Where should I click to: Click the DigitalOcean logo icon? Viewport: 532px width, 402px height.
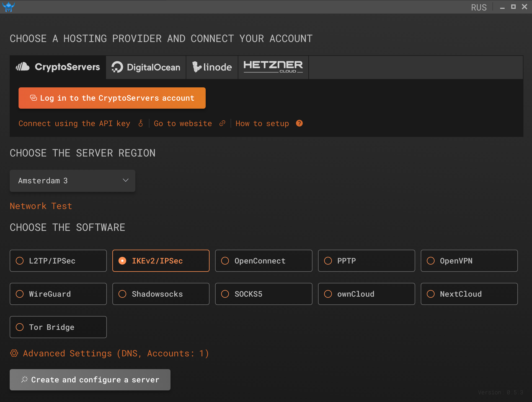(x=117, y=67)
